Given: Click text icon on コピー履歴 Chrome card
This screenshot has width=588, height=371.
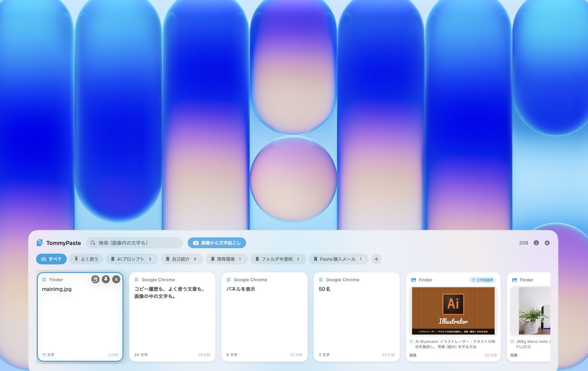Looking at the screenshot, I should [137, 280].
